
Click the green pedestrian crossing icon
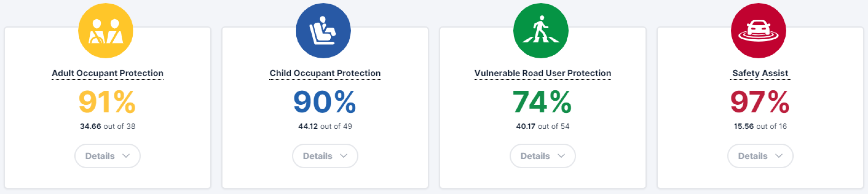(541, 31)
